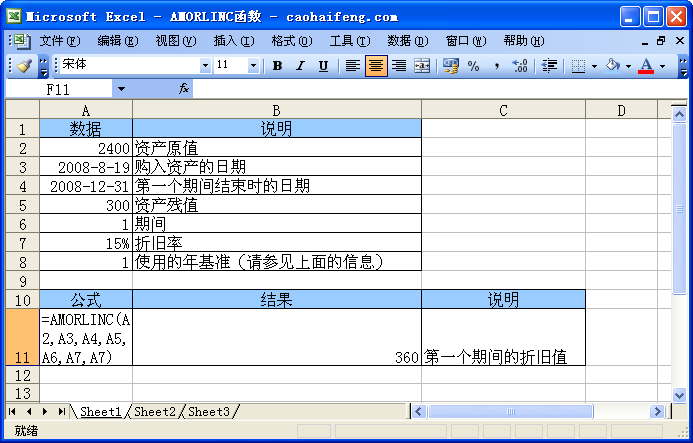Align text right
The width and height of the screenshot is (693, 443).
click(x=399, y=66)
